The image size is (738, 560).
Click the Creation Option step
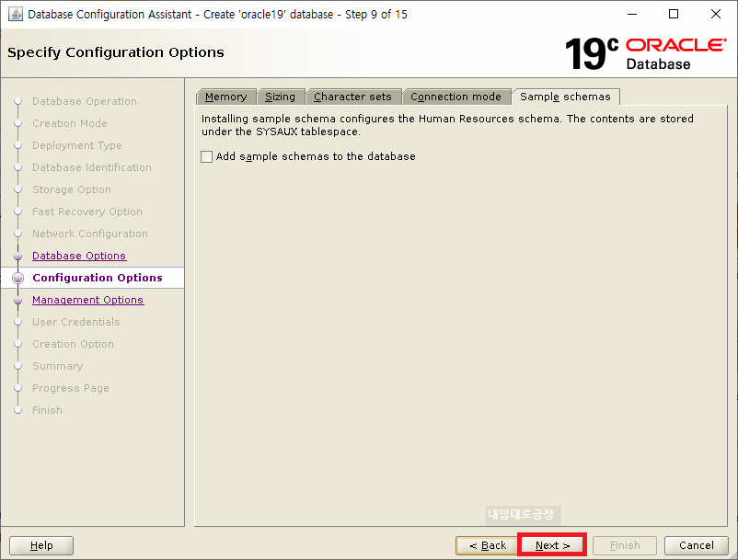(x=73, y=344)
